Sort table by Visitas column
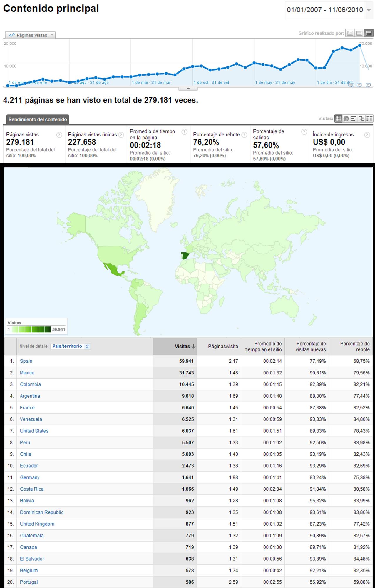The image size is (375, 588). coord(175,346)
